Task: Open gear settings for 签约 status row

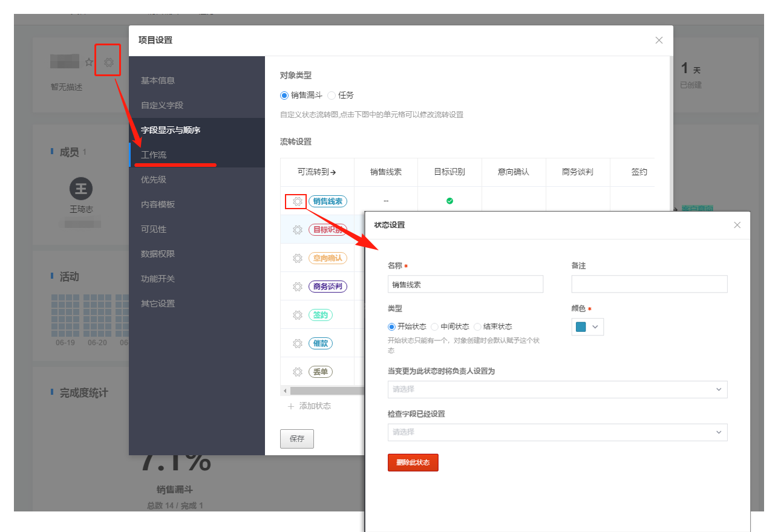Action: [297, 315]
